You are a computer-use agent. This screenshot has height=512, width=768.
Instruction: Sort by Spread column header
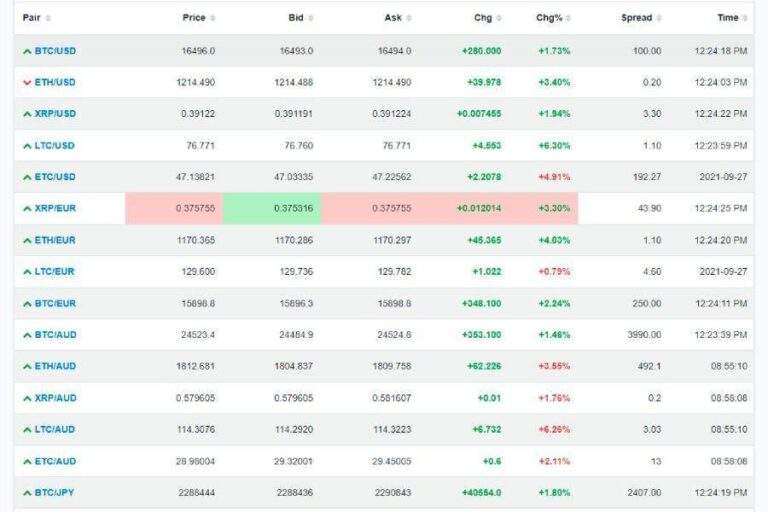636,18
